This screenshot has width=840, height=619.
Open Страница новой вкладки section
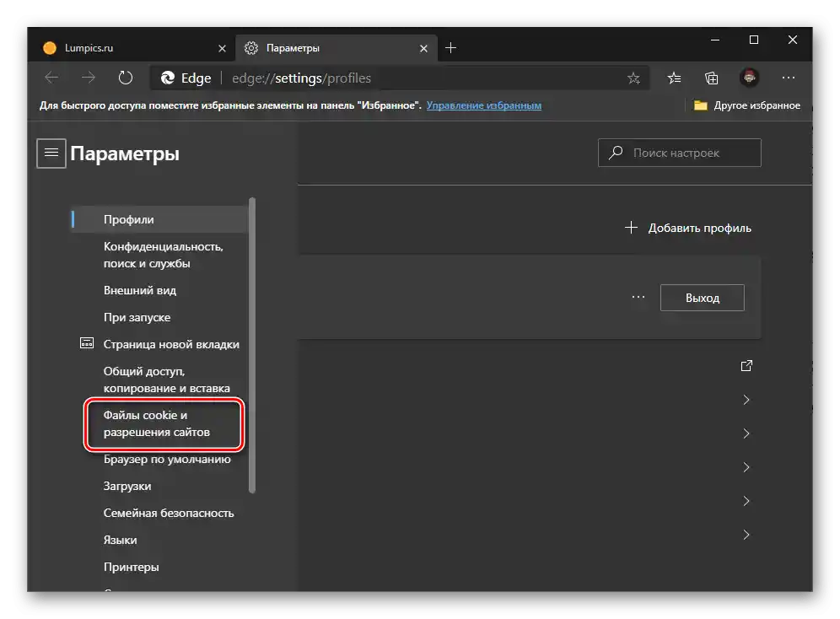171,344
